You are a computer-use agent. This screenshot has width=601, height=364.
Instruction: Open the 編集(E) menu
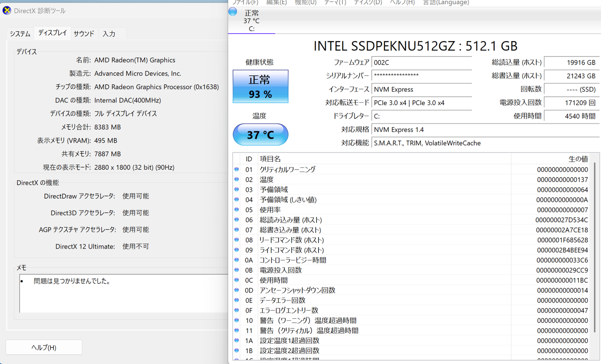pyautogui.click(x=277, y=2)
